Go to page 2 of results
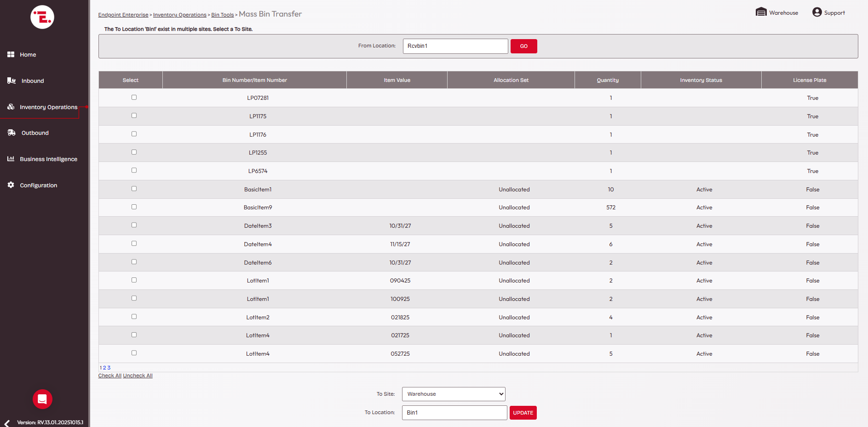868x427 pixels. coord(104,368)
